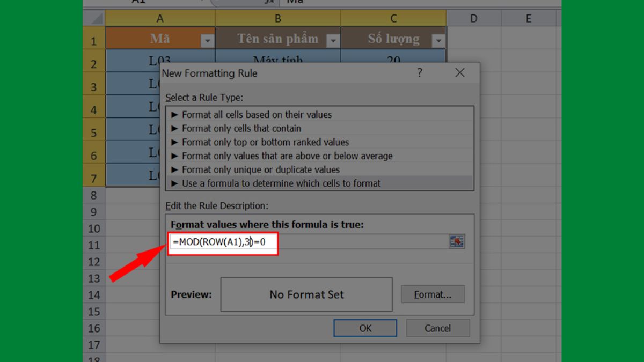
Task: Open the Số lượng filter dropdown
Action: [438, 41]
